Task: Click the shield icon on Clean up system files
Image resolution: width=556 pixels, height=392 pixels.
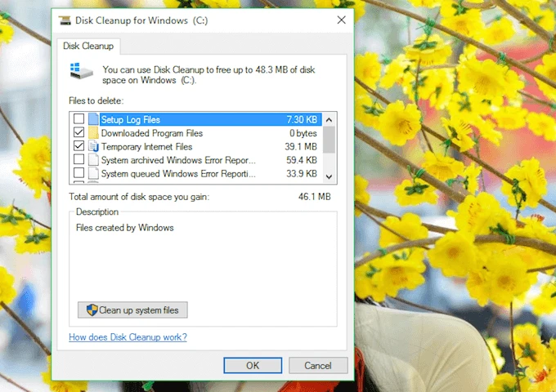Action: point(92,310)
